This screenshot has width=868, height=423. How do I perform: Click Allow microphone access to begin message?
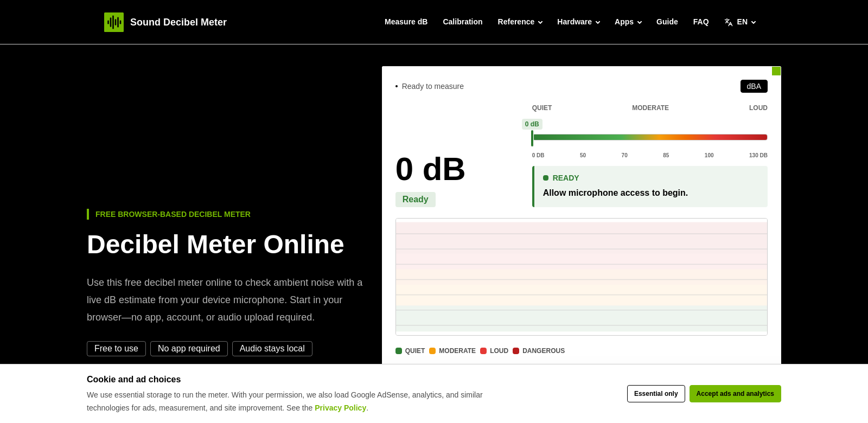[x=615, y=193]
